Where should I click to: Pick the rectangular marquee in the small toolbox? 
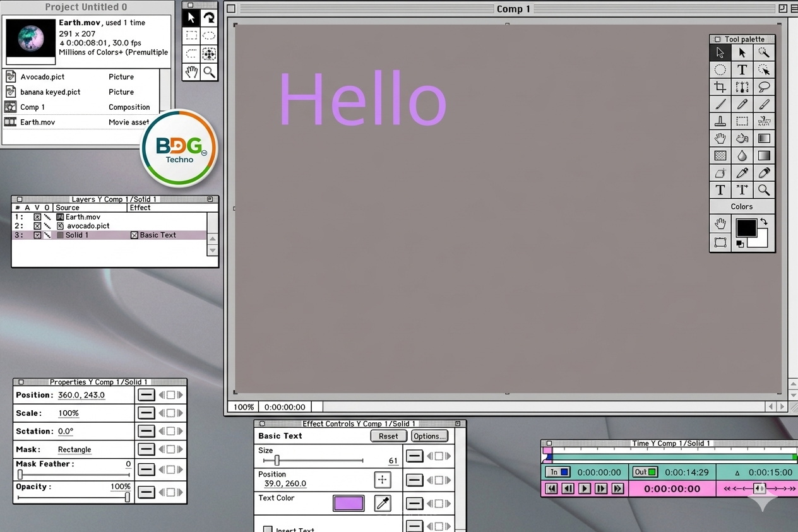[x=191, y=35]
